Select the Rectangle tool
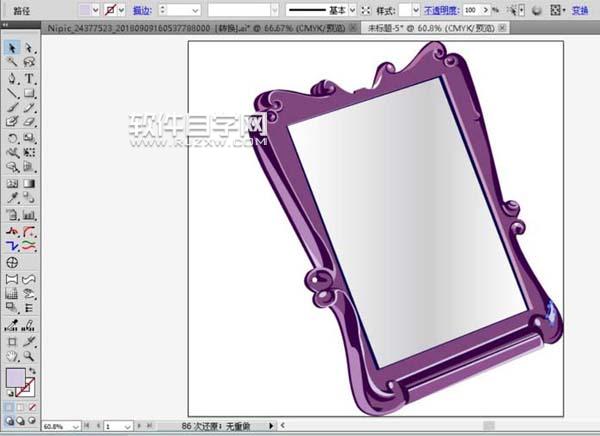600x436 pixels. 29,93
